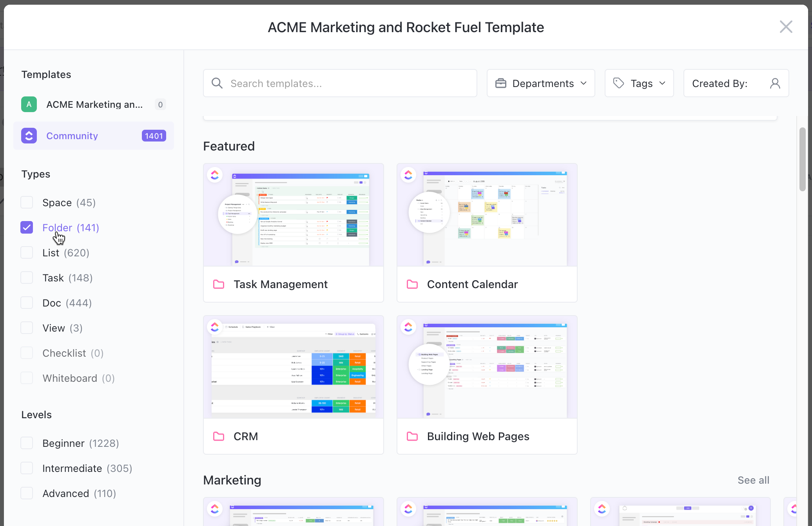Select ACME Marketing workspace templates

[x=94, y=104]
